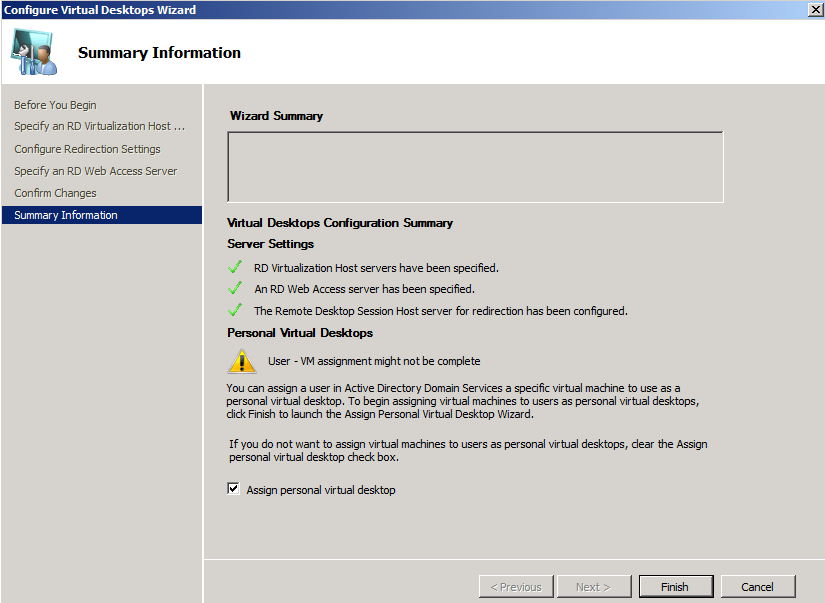Click the checkmark for Remote Desktop Session Host redirection
The height and width of the screenshot is (603, 825).
coord(235,310)
